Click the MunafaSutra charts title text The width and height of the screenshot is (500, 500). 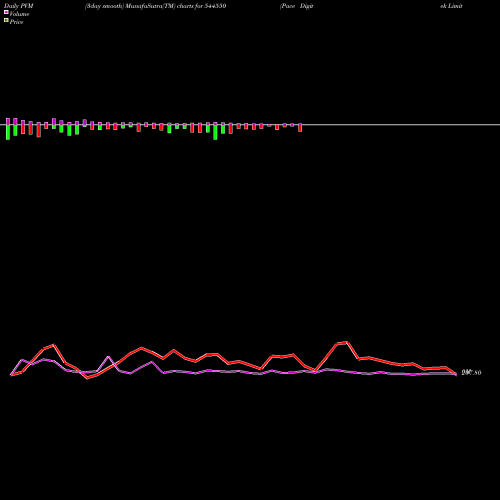pyautogui.click(x=156, y=6)
